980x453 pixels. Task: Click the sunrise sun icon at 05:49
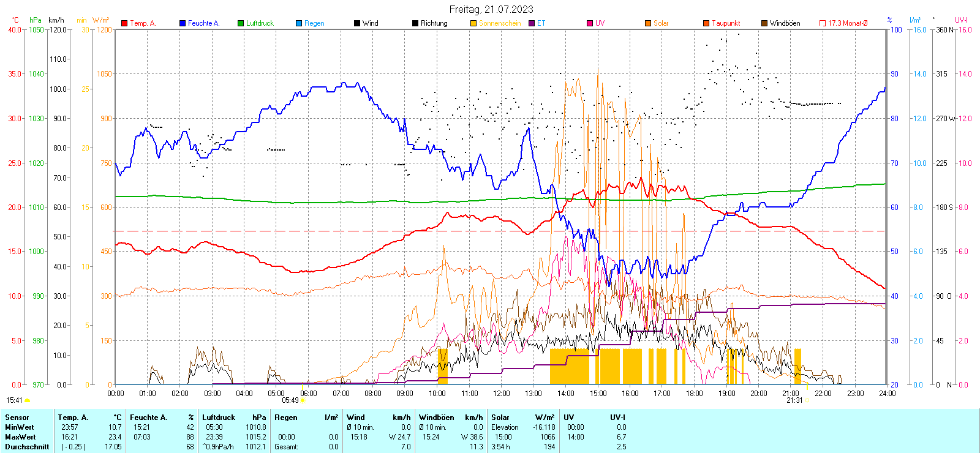click(303, 400)
